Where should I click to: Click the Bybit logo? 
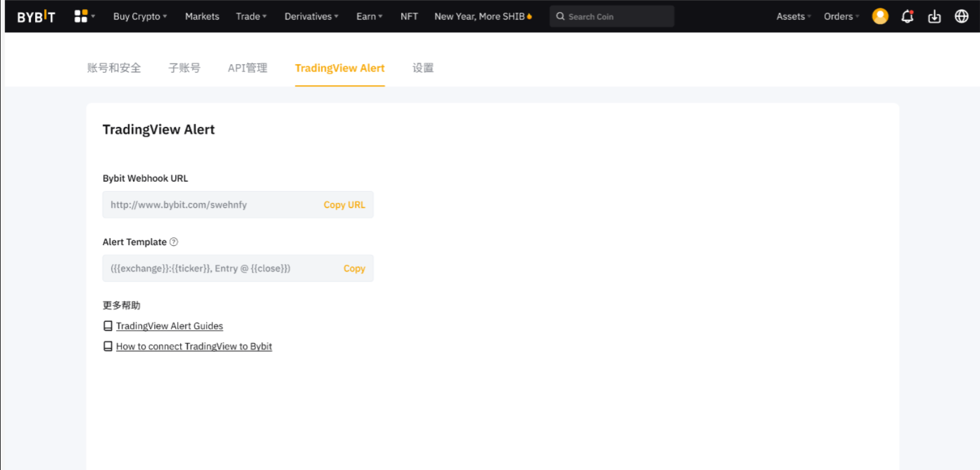pos(36,16)
